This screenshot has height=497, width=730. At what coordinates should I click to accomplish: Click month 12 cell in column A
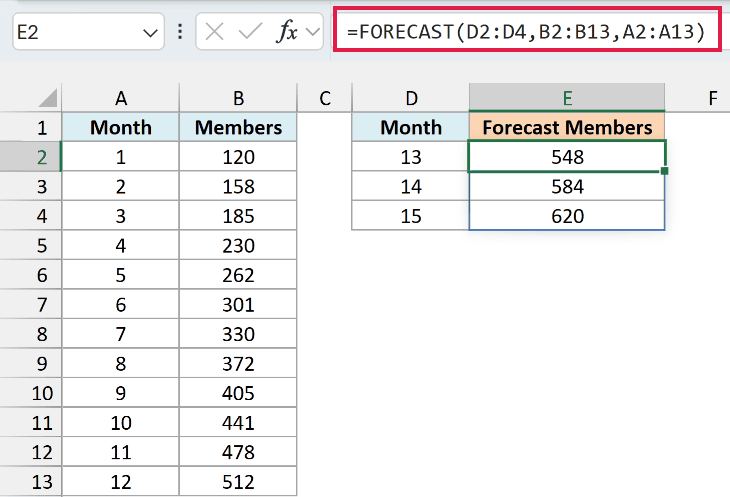(x=121, y=482)
